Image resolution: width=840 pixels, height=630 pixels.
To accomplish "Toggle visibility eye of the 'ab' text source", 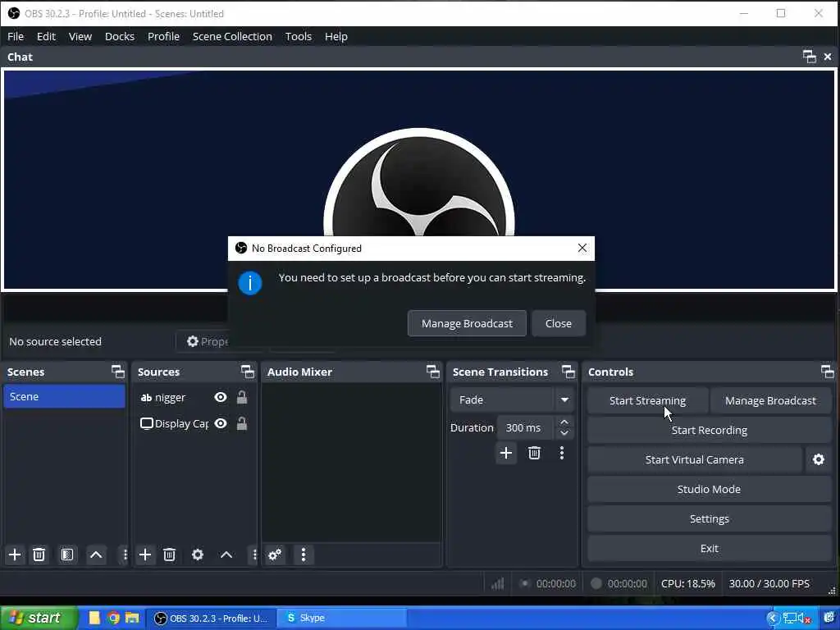I will coord(220,397).
